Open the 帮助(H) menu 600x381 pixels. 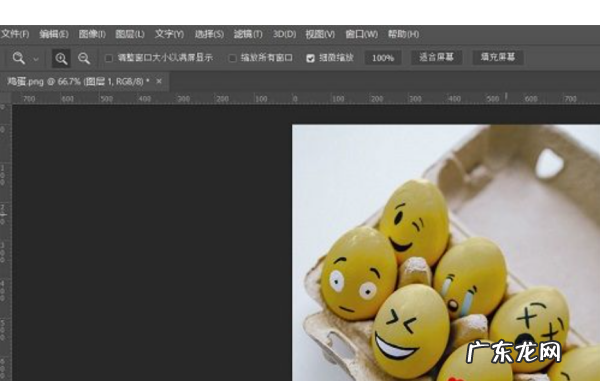[403, 34]
